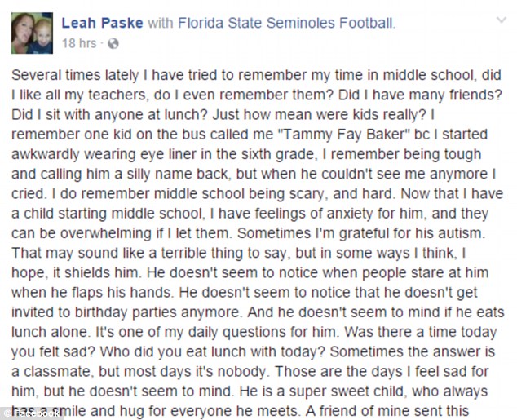Open Leah Paske's profile picture thumbnail

coord(32,33)
